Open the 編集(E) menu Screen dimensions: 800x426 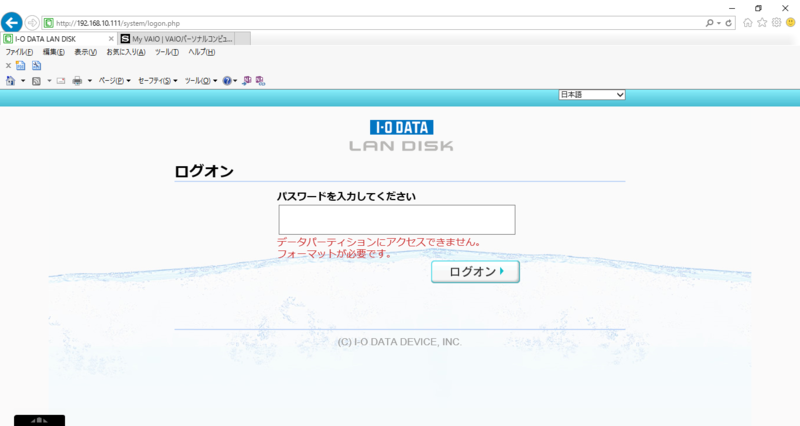point(54,52)
